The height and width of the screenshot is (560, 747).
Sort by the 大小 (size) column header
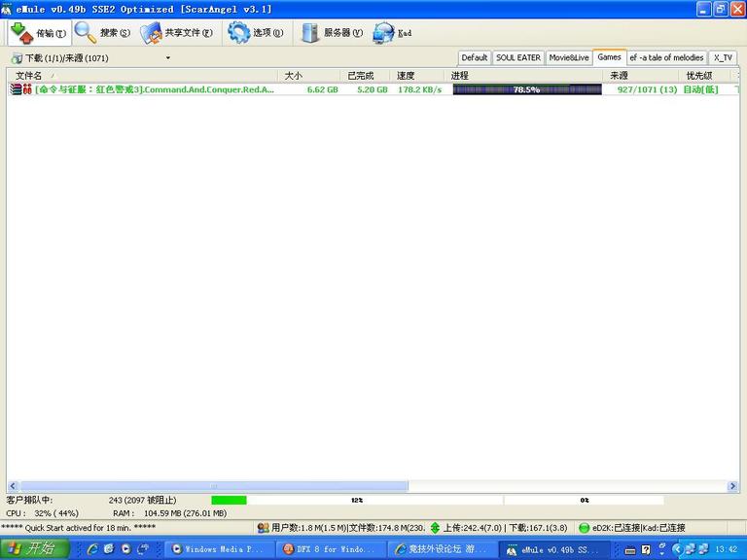[x=309, y=75]
